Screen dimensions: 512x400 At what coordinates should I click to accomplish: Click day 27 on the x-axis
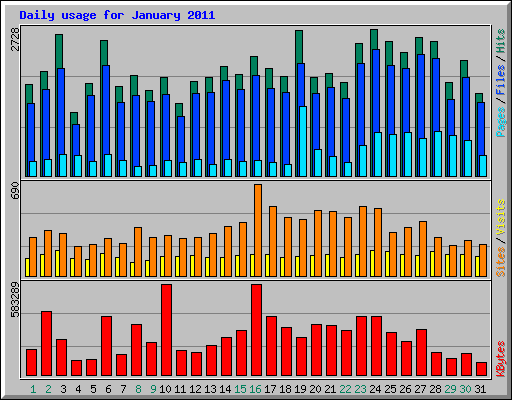point(420,389)
